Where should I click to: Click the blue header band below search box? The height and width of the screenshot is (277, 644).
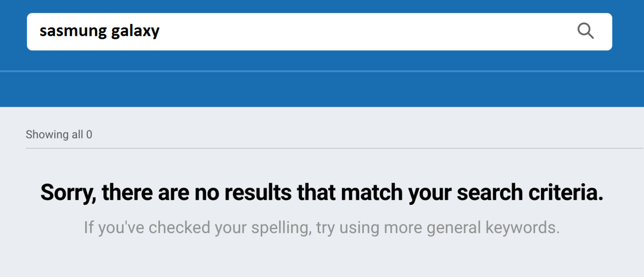click(x=322, y=89)
